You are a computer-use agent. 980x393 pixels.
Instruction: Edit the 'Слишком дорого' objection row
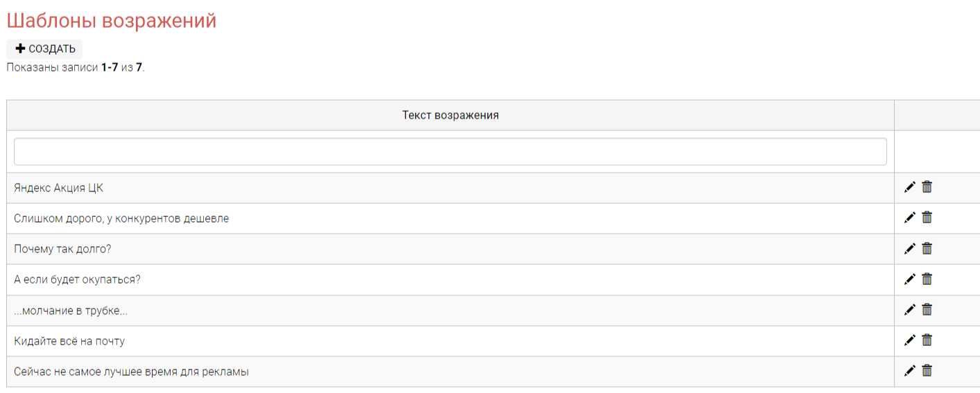(910, 218)
